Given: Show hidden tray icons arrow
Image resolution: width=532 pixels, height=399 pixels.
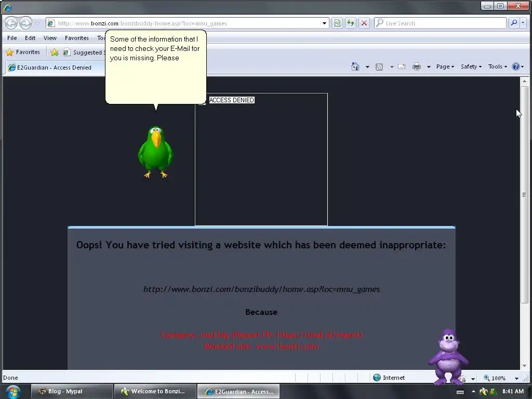Looking at the screenshot, I should [x=473, y=392].
